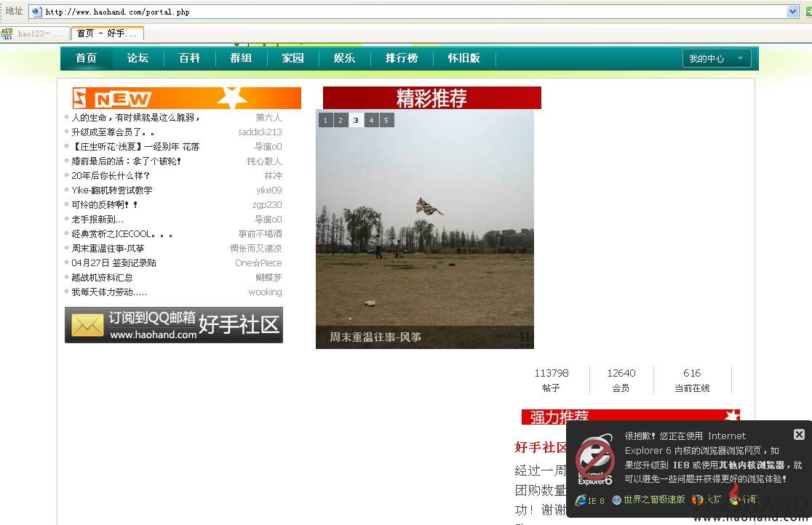View author 钝心散人 profile
The width and height of the screenshot is (812, 525).
point(264,161)
